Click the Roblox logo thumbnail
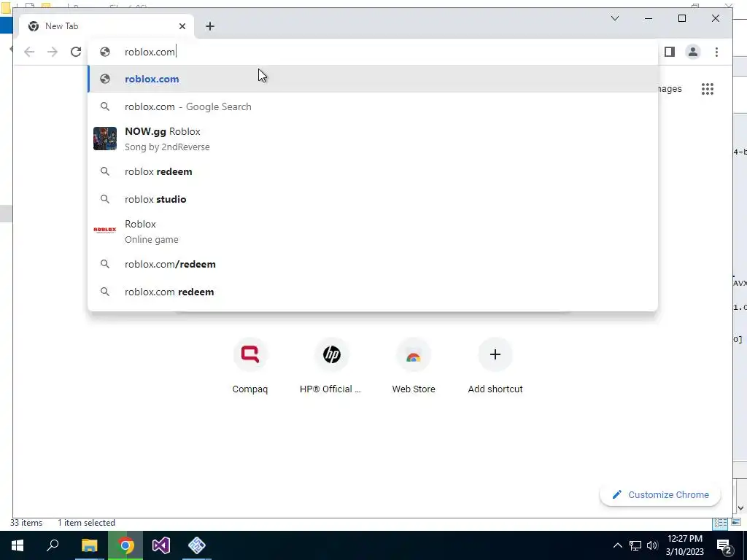747x560 pixels. click(105, 230)
